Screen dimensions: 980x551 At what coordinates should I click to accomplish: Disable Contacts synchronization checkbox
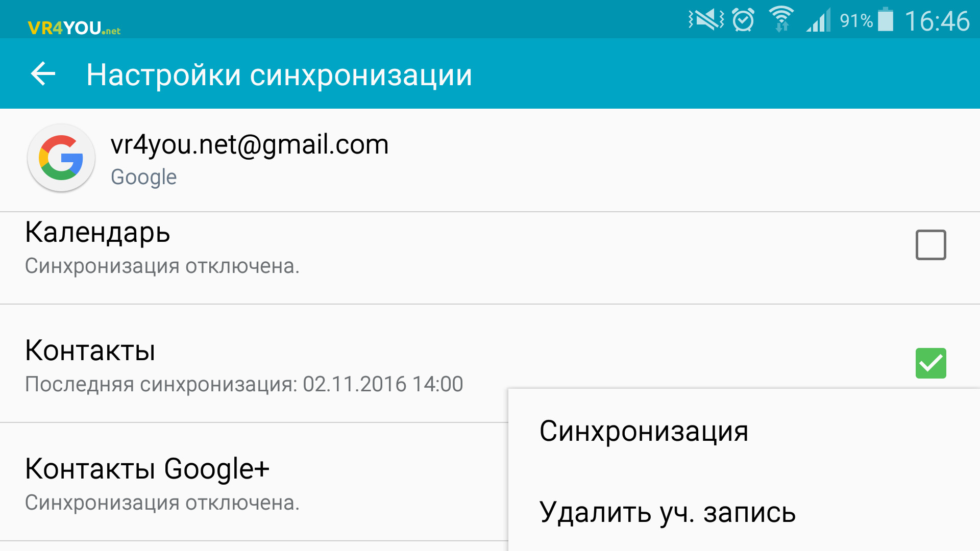coord(931,362)
